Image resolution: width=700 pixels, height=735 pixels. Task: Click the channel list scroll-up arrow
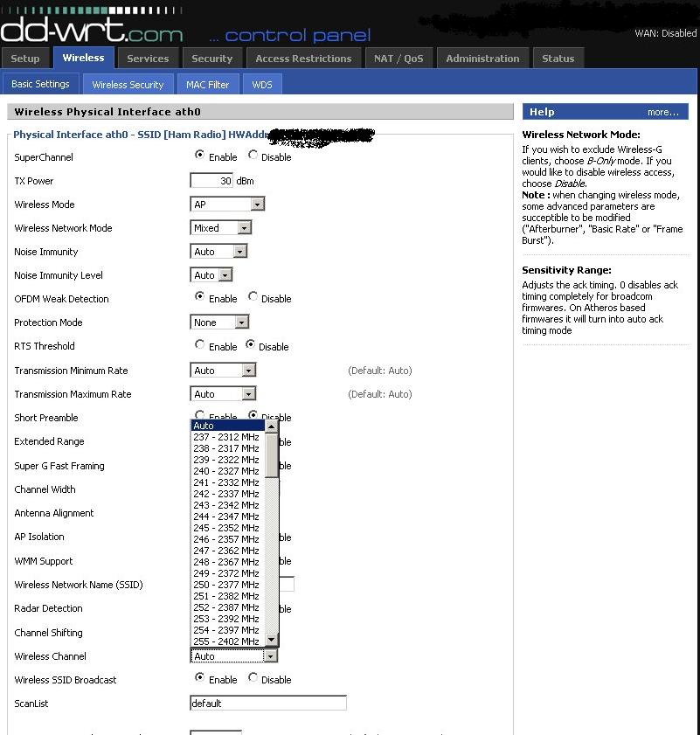click(x=272, y=426)
